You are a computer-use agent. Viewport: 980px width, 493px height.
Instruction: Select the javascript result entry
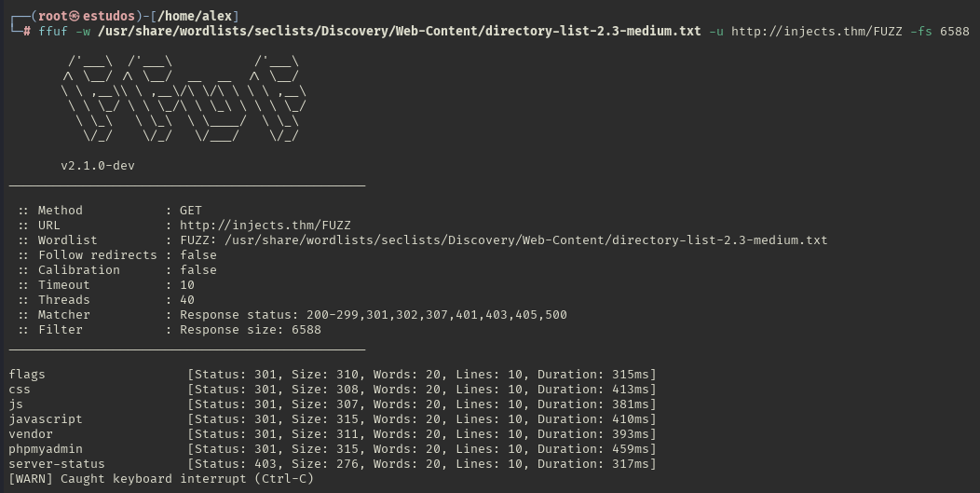pos(333,419)
